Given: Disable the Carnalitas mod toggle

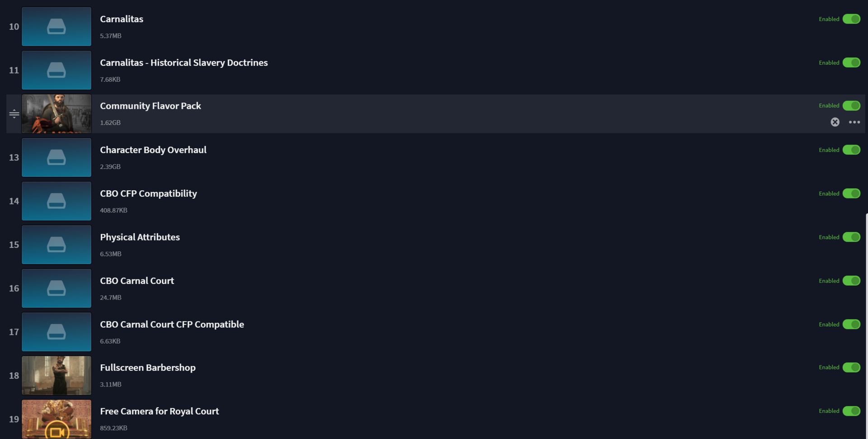Looking at the screenshot, I should click(851, 19).
